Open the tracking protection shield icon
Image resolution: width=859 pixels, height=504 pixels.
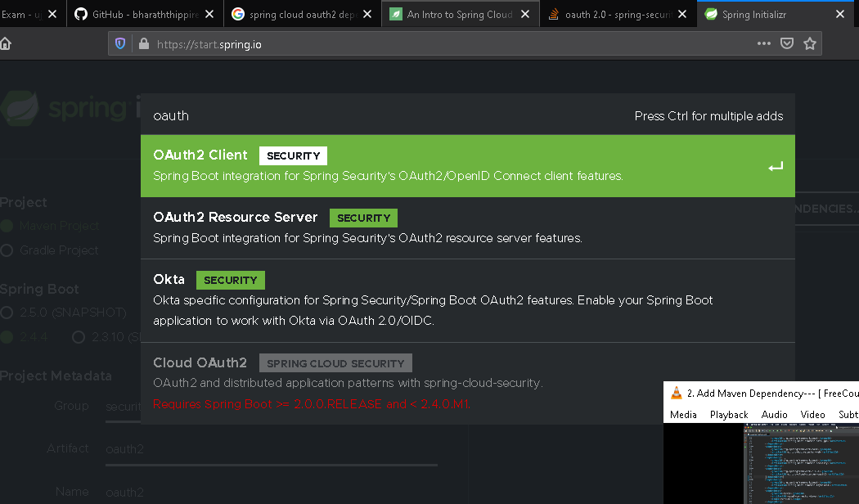pyautogui.click(x=120, y=43)
